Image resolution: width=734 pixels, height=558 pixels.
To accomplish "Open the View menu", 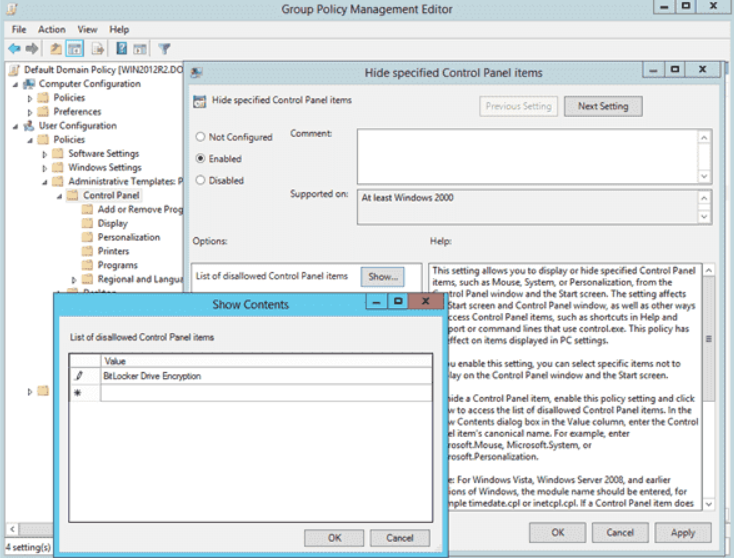I will [x=87, y=29].
